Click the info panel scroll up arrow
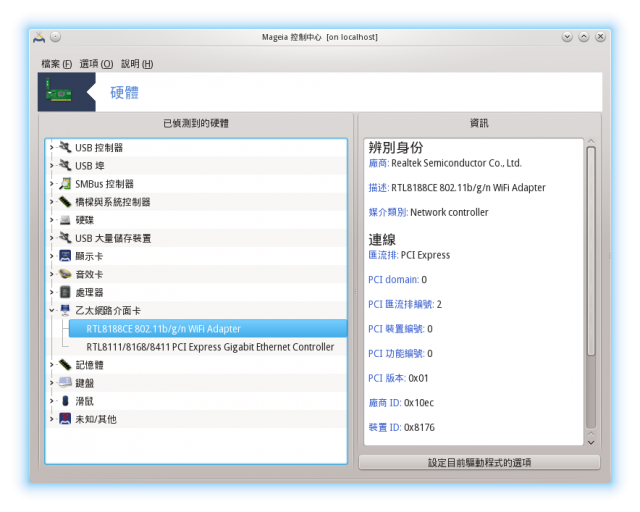This screenshot has width=640, height=512. 591,141
